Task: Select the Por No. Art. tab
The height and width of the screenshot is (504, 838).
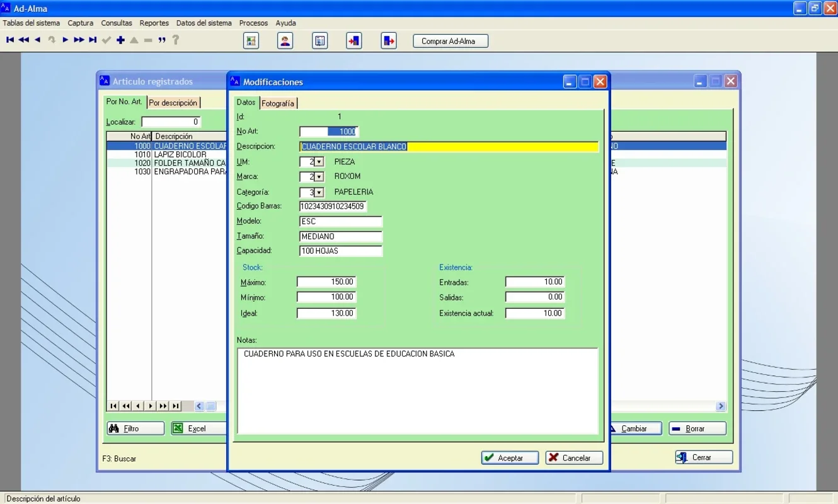Action: pyautogui.click(x=124, y=101)
